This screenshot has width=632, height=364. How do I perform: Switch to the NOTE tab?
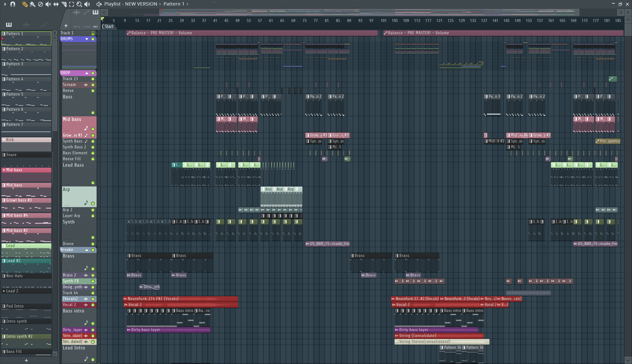point(77,27)
